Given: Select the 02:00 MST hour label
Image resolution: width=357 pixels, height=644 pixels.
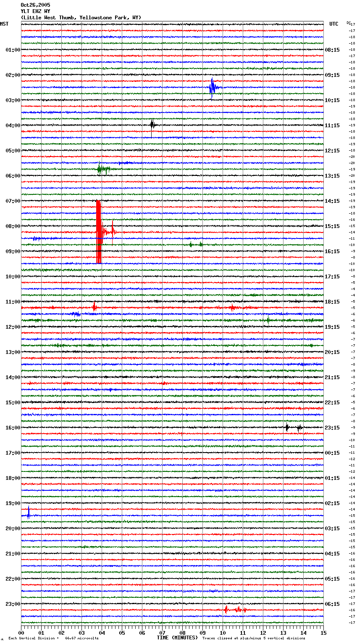Looking at the screenshot, I should click(x=13, y=75).
